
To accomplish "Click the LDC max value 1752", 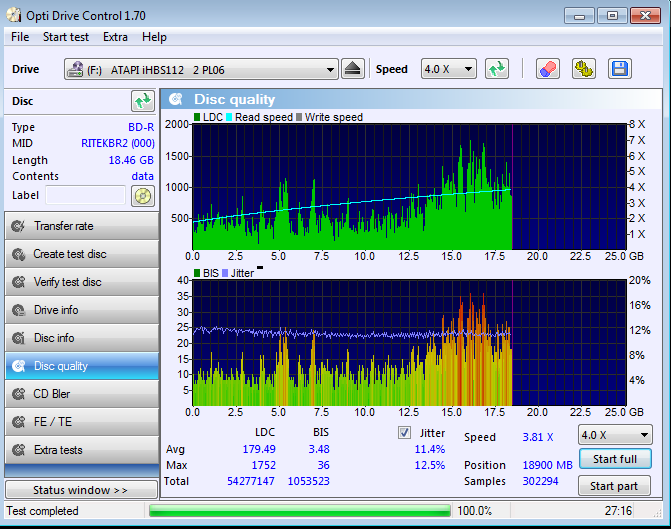I will pyautogui.click(x=264, y=465).
